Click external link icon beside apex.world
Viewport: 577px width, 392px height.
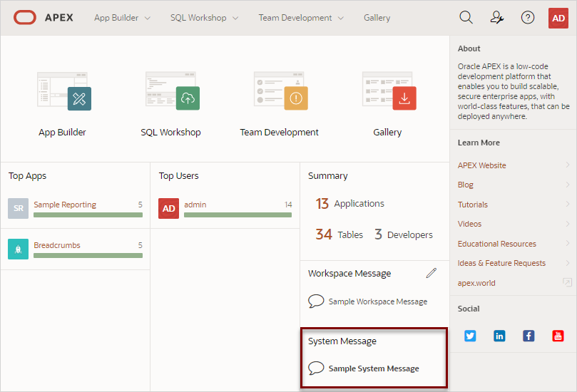pyautogui.click(x=567, y=282)
